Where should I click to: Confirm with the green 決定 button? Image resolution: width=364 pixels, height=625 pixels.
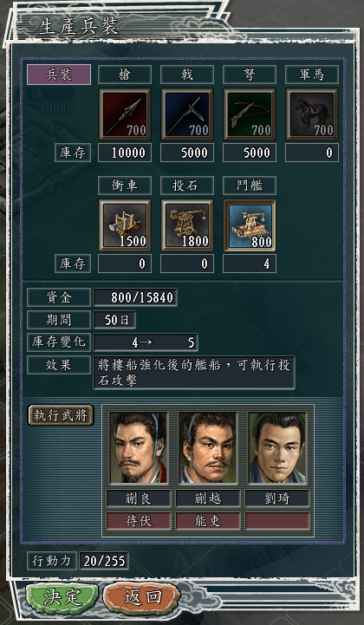pos(62,597)
